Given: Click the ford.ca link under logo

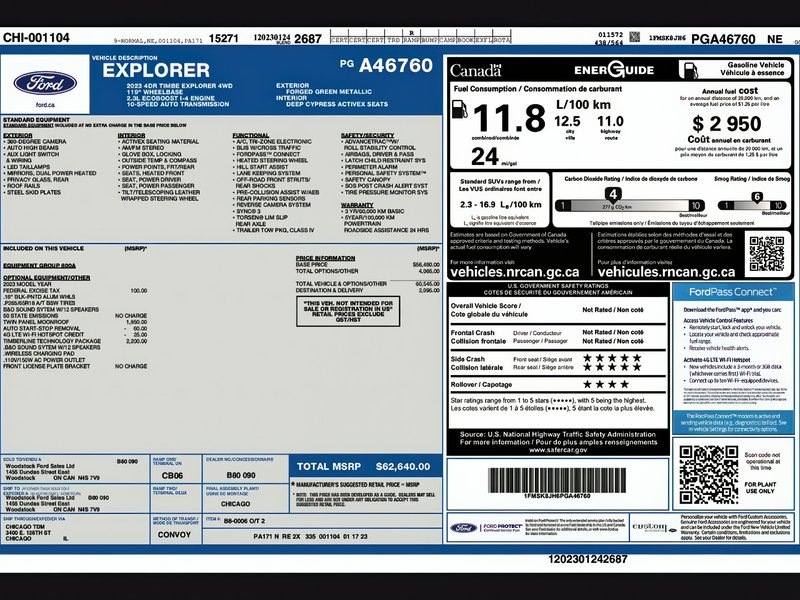Looking at the screenshot, I should coord(45,105).
